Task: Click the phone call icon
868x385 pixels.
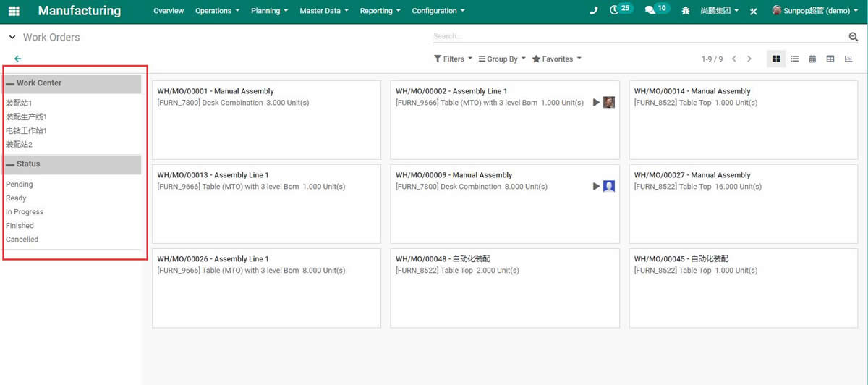Action: point(594,11)
